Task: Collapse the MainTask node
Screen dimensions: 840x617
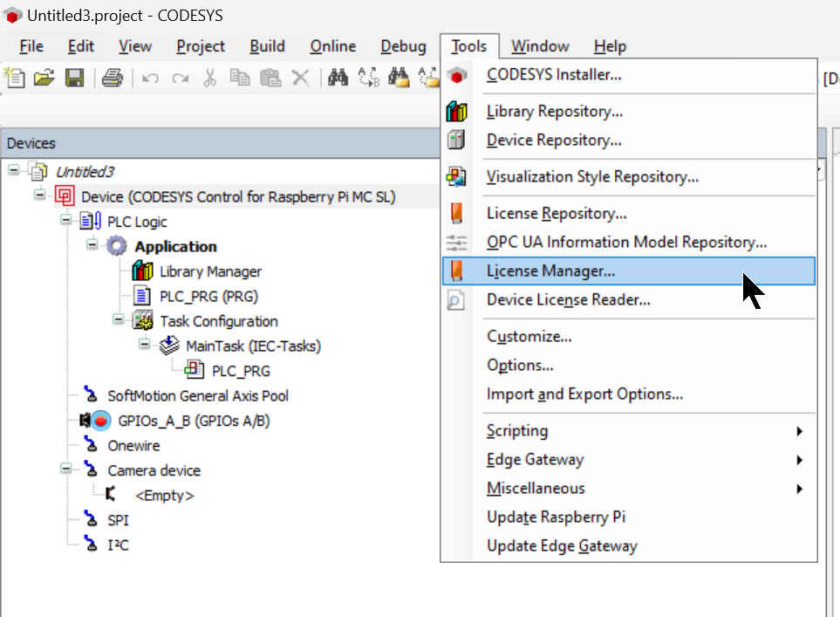Action: pos(145,344)
